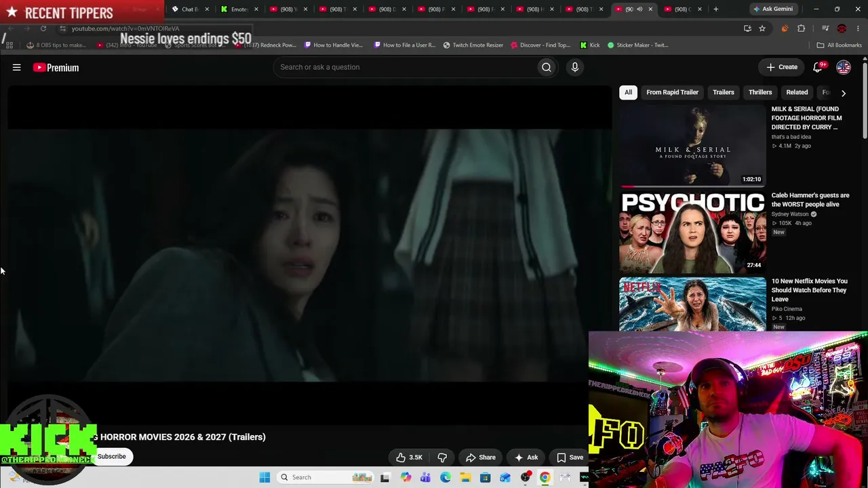Click the Ask button under the video
868x488 pixels.
coord(526,457)
